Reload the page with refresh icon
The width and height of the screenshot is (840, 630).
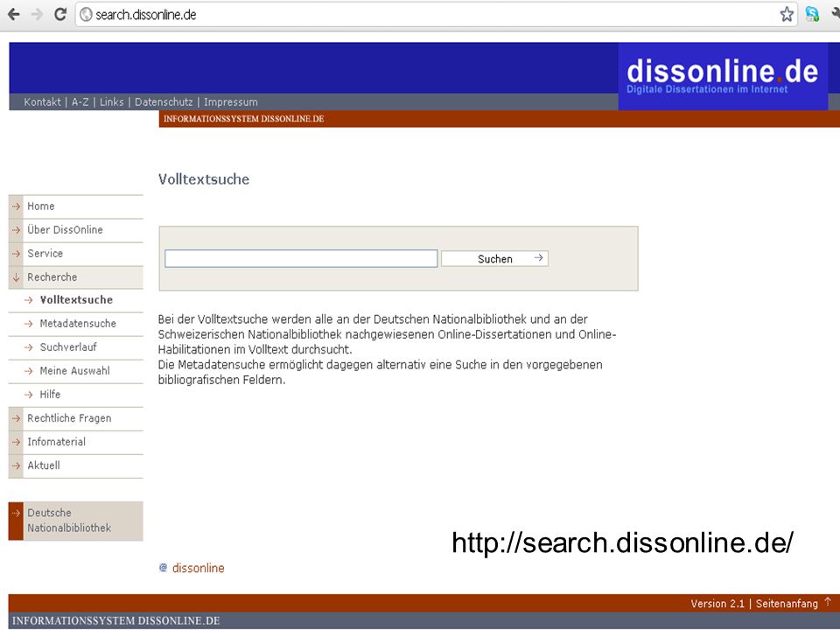[60, 15]
